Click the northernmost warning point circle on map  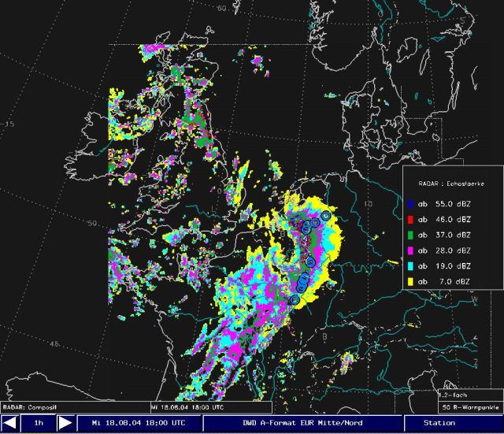coord(326,214)
